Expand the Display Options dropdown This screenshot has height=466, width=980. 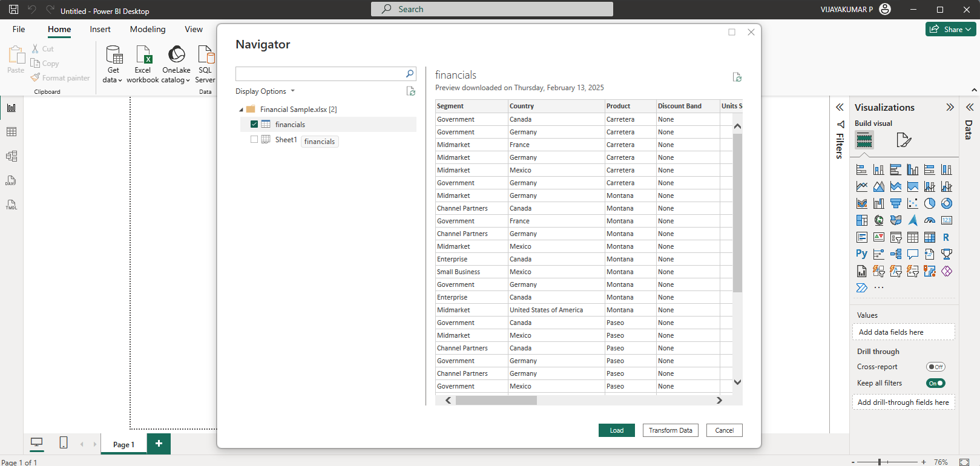[x=265, y=91]
